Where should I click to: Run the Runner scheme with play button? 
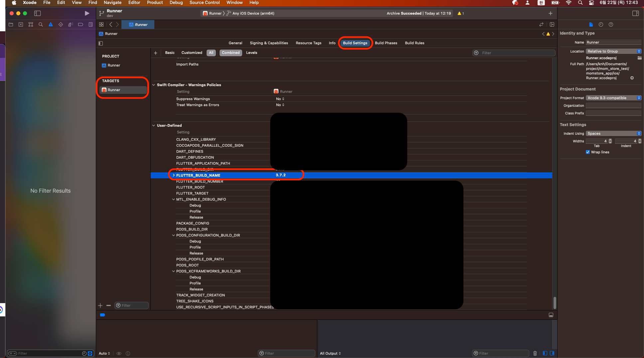[87, 13]
